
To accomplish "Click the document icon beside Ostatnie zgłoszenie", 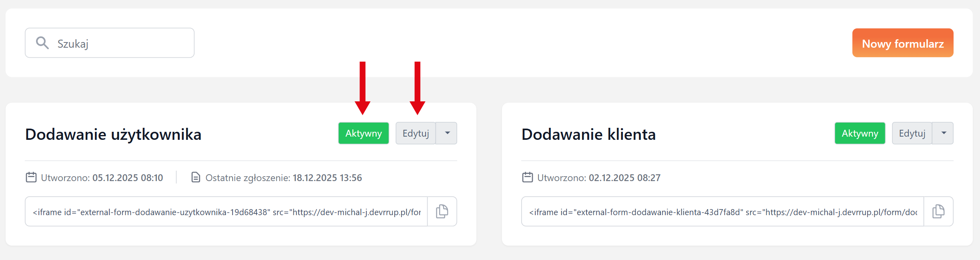I will coord(196,177).
